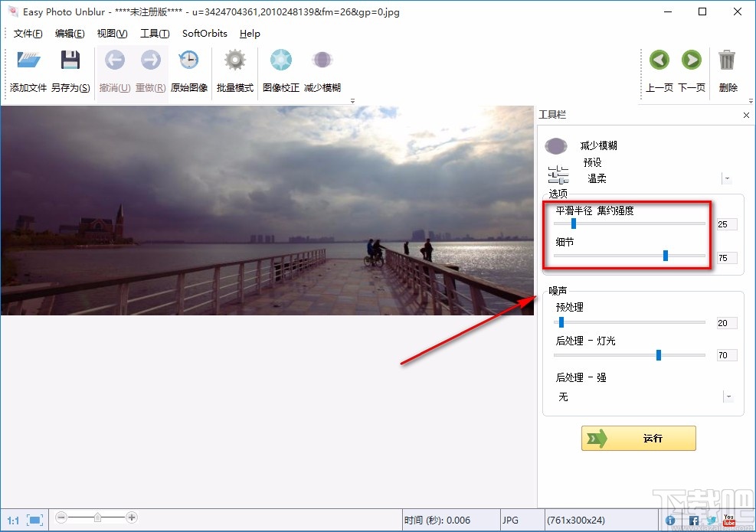756x532 pixels.
Task: Open the 后处理-强 dropdown showing 无
Action: tap(728, 396)
